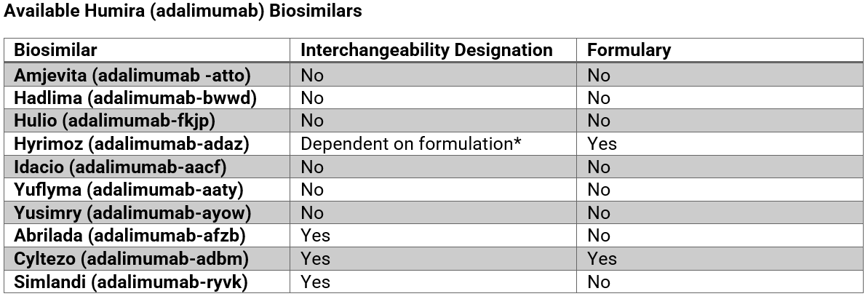Select Simlandi's interchangeability 'Yes' cell

tap(315, 282)
